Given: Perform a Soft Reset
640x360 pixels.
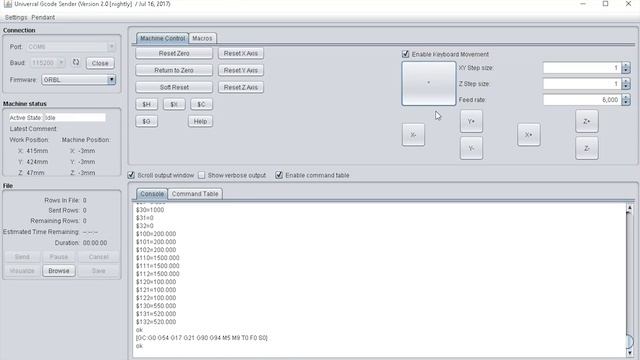Looking at the screenshot, I should click(x=174, y=87).
